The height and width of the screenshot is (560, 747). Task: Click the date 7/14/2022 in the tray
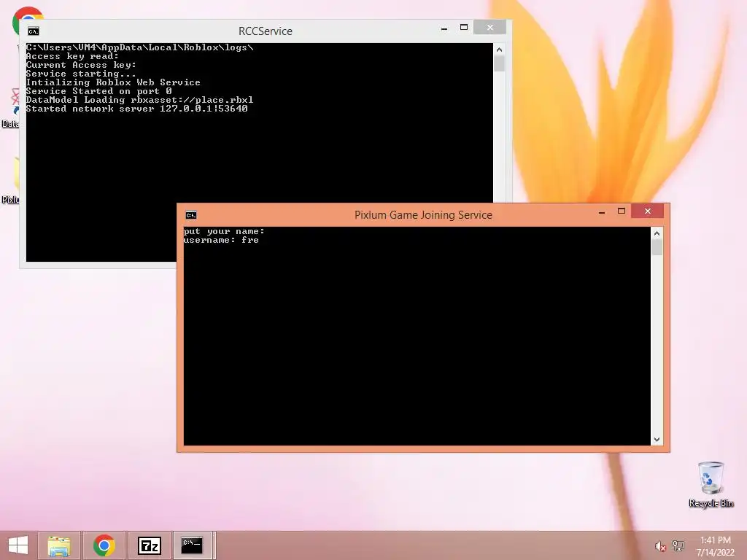[715, 553]
